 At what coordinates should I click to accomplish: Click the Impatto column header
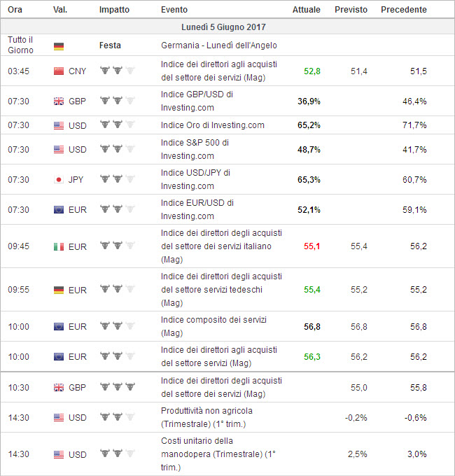pos(114,10)
